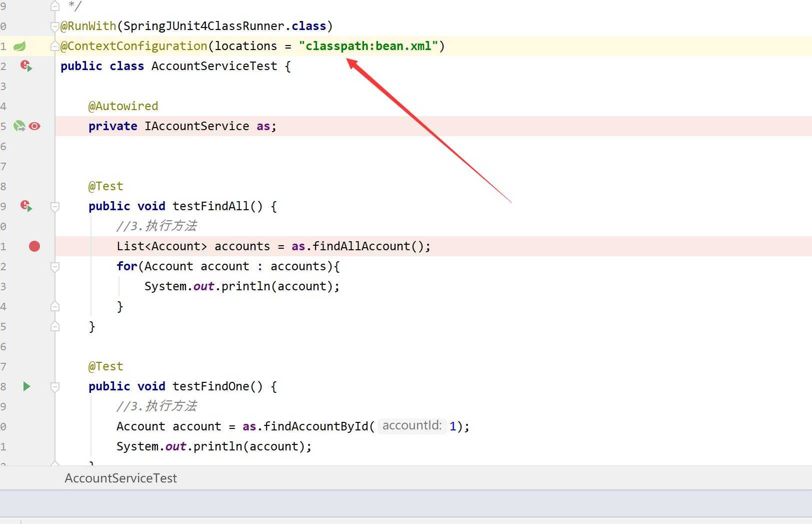The image size is (812, 524).
Task: Click the "classpath:bean.xml" string
Action: (368, 46)
